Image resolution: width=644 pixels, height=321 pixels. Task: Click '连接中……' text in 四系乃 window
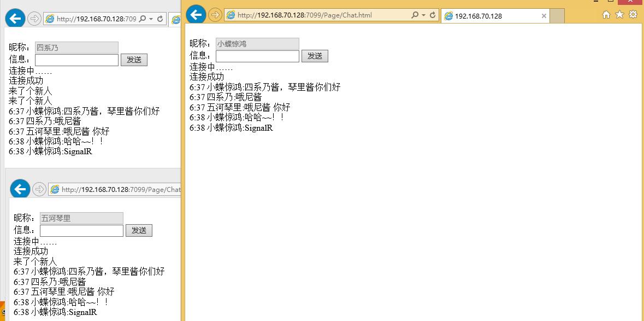point(31,71)
